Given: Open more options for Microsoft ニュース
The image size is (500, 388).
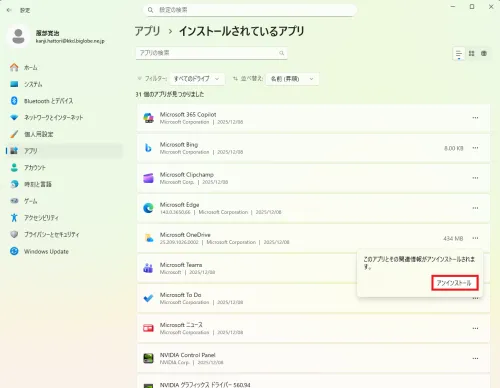Looking at the screenshot, I should [475, 328].
